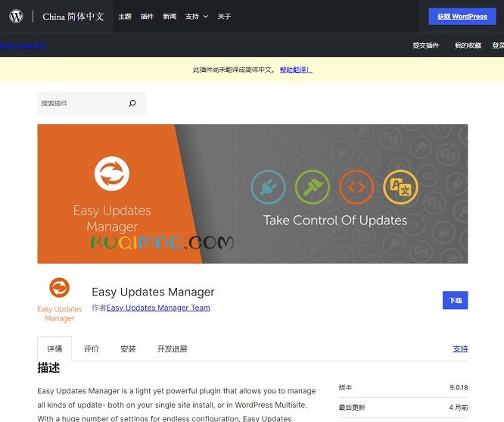Viewport: 504px width, 422px height.
Task: Click the WordPress logo icon
Action: pyautogui.click(x=16, y=16)
